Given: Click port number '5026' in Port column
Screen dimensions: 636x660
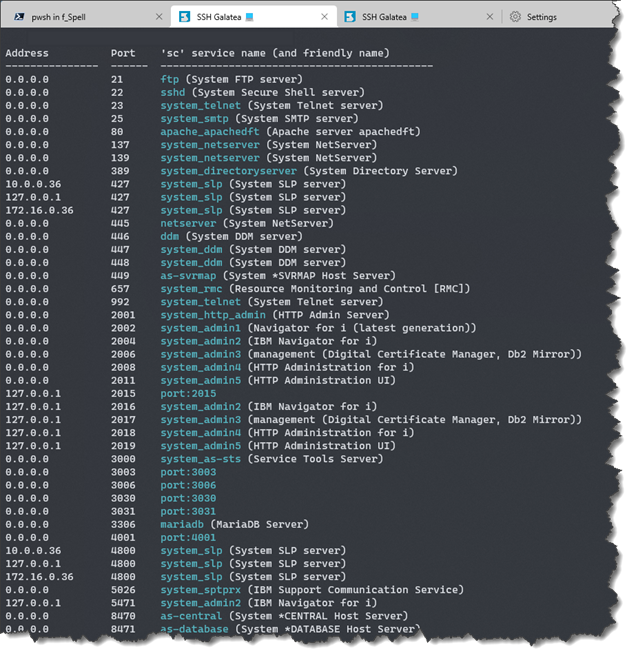Looking at the screenshot, I should 123,590.
